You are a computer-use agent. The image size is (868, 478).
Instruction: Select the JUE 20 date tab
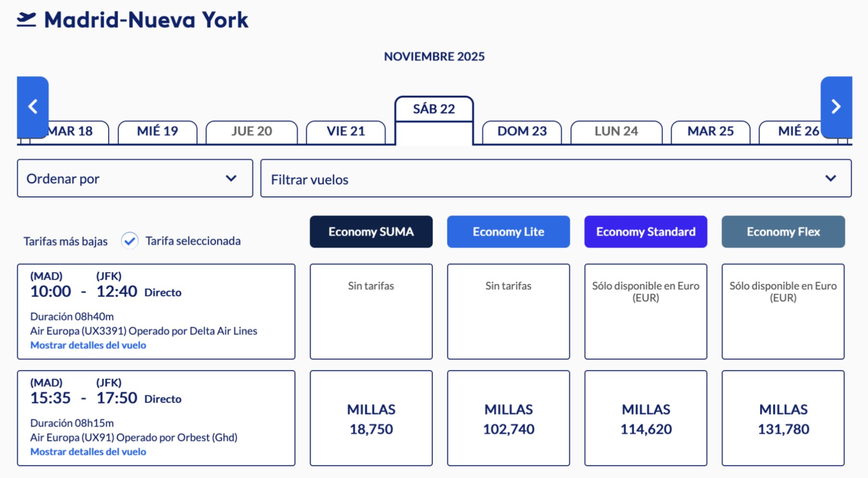click(x=251, y=132)
